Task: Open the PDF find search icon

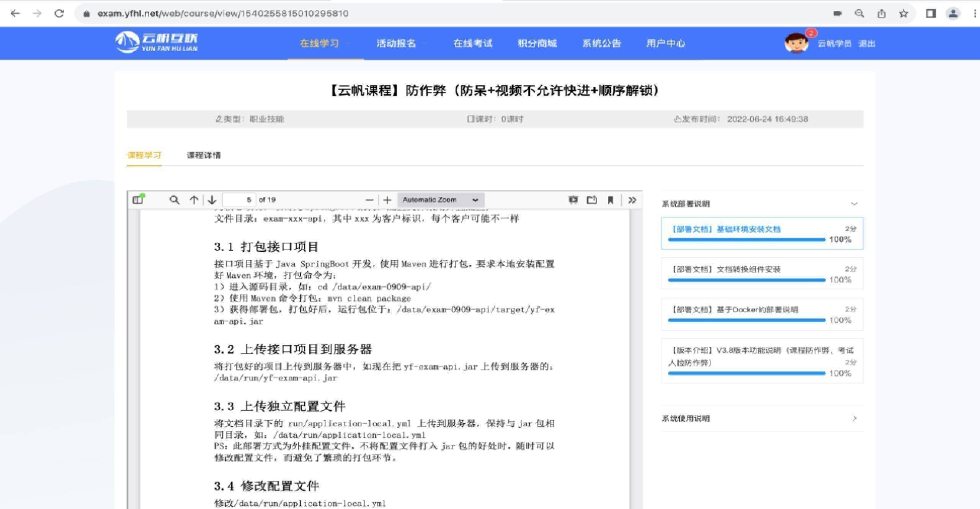Action: point(175,200)
